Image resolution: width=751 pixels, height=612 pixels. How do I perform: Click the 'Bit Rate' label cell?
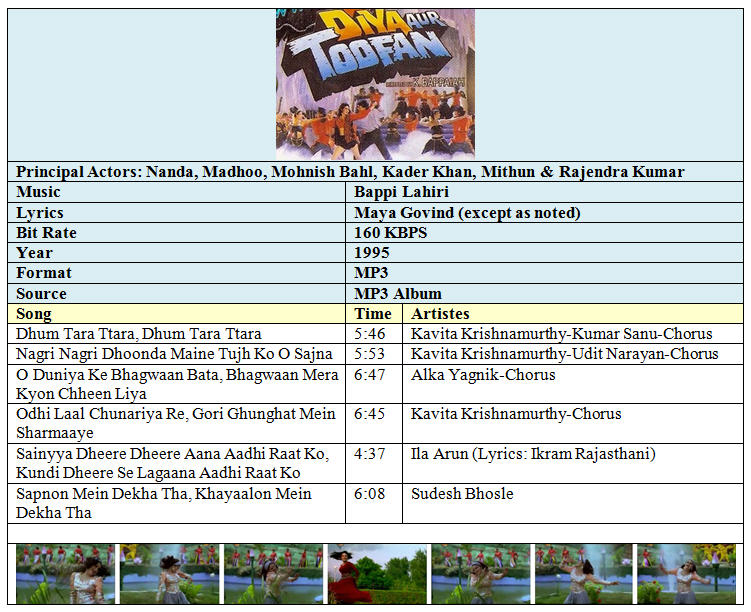[x=176, y=233]
